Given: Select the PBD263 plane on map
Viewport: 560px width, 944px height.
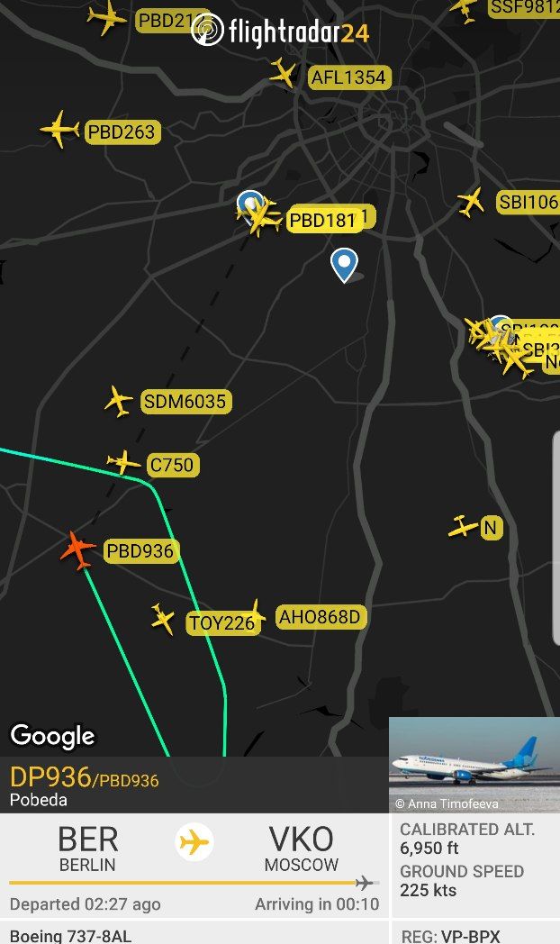Looking at the screenshot, I should pyautogui.click(x=59, y=129).
